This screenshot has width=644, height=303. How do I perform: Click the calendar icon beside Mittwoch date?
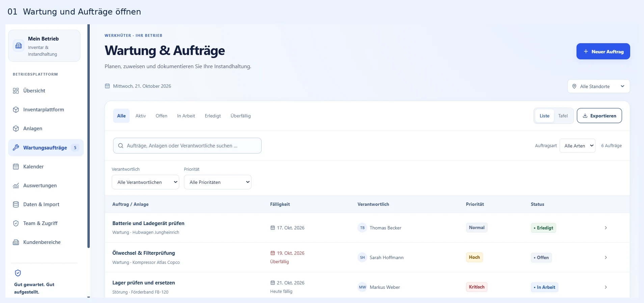tap(107, 86)
